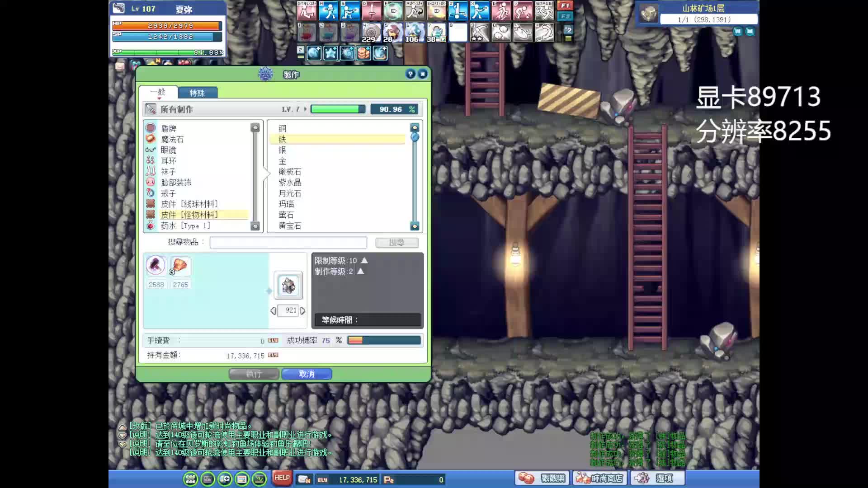
Task: Increase craft quantity with right arrow
Action: [x=303, y=311]
